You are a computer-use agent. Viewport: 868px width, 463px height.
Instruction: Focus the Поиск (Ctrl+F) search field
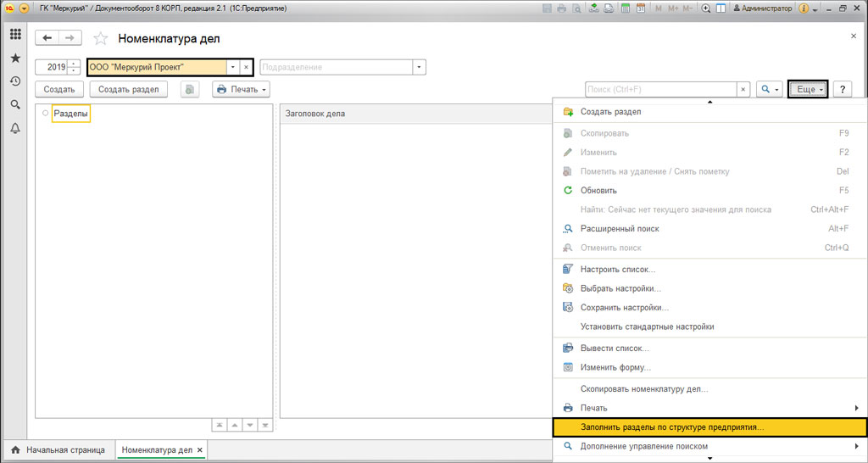(x=661, y=89)
